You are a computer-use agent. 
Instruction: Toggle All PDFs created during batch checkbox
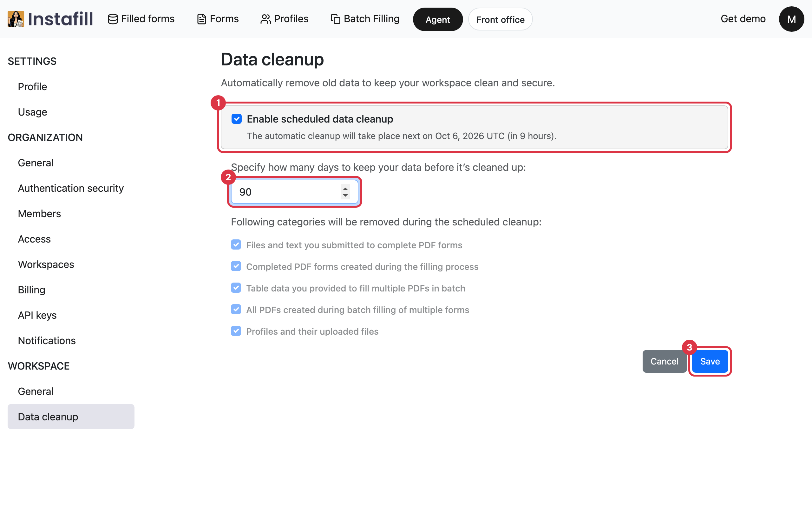tap(236, 309)
